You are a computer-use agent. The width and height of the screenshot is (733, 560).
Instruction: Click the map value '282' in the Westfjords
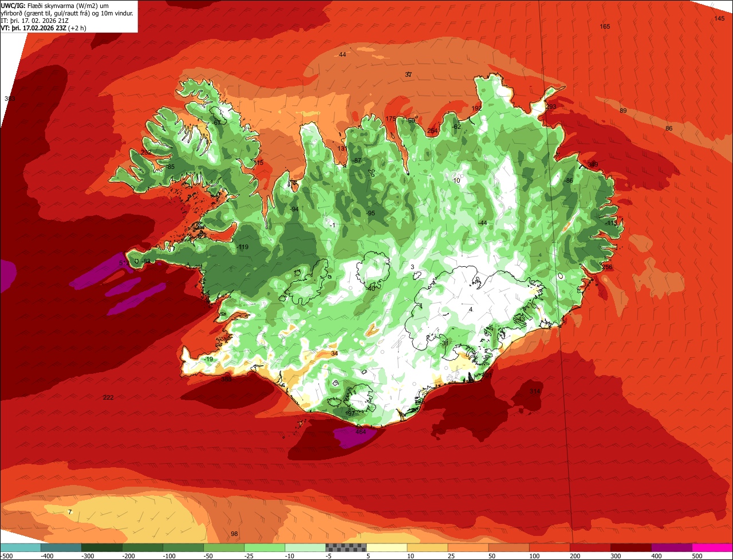(x=147, y=152)
